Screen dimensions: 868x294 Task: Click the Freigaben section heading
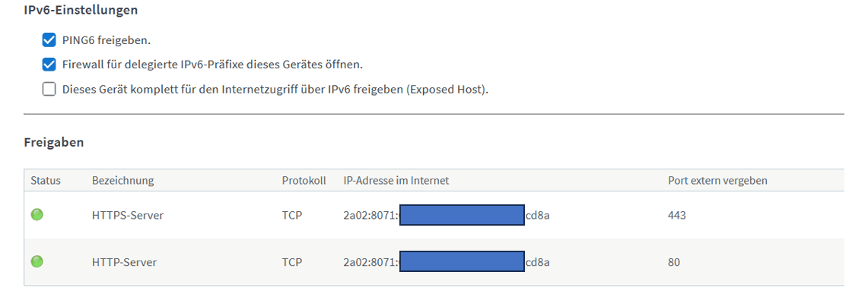click(x=54, y=143)
